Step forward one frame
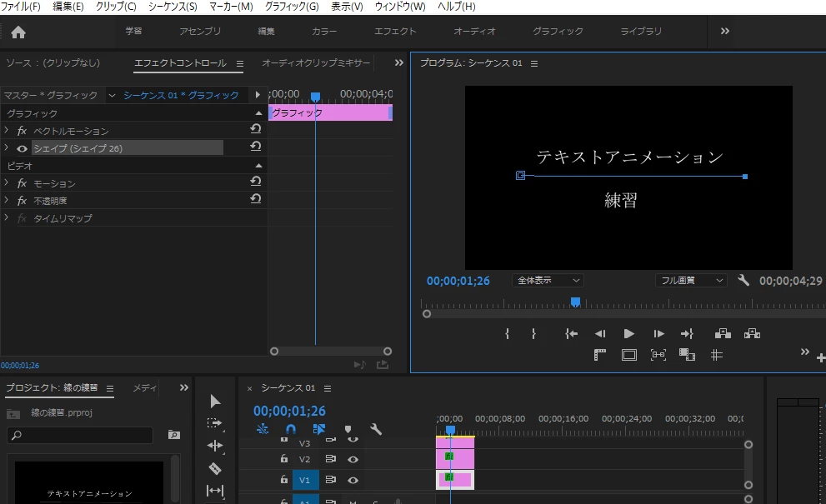The image size is (826, 504). pyautogui.click(x=658, y=334)
